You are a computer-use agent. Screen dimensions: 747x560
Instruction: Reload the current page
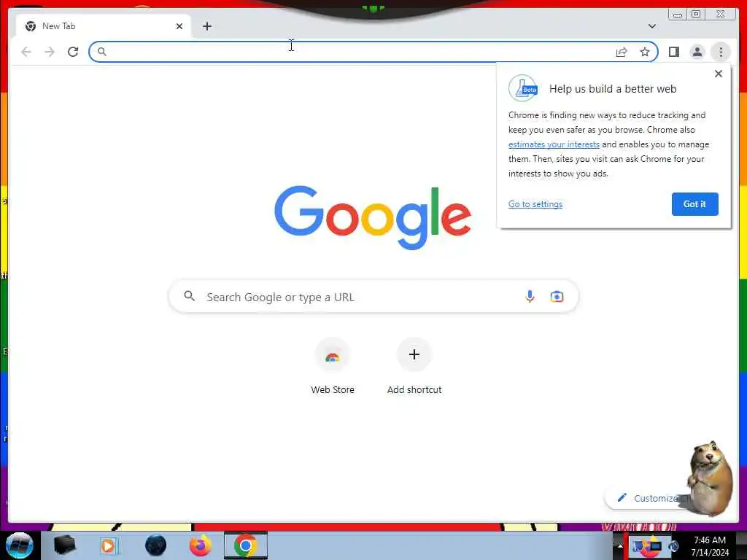point(73,52)
